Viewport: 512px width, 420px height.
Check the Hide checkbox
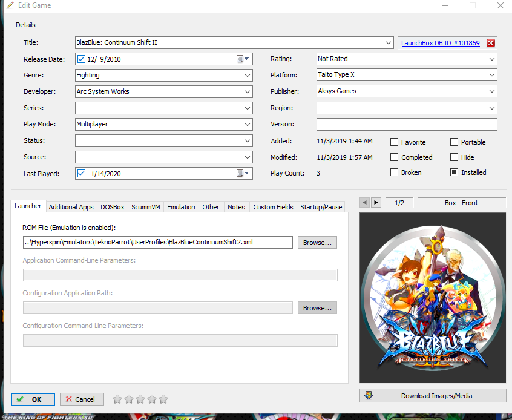(454, 157)
